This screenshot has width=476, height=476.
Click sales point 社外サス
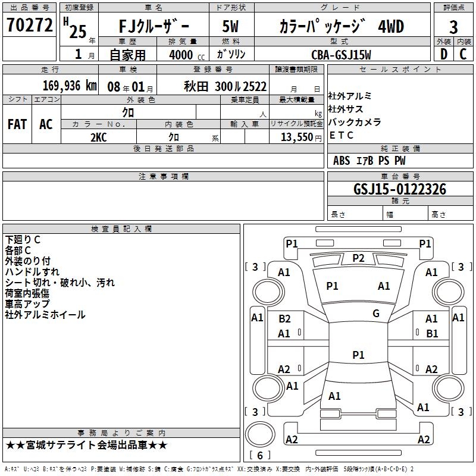point(346,109)
